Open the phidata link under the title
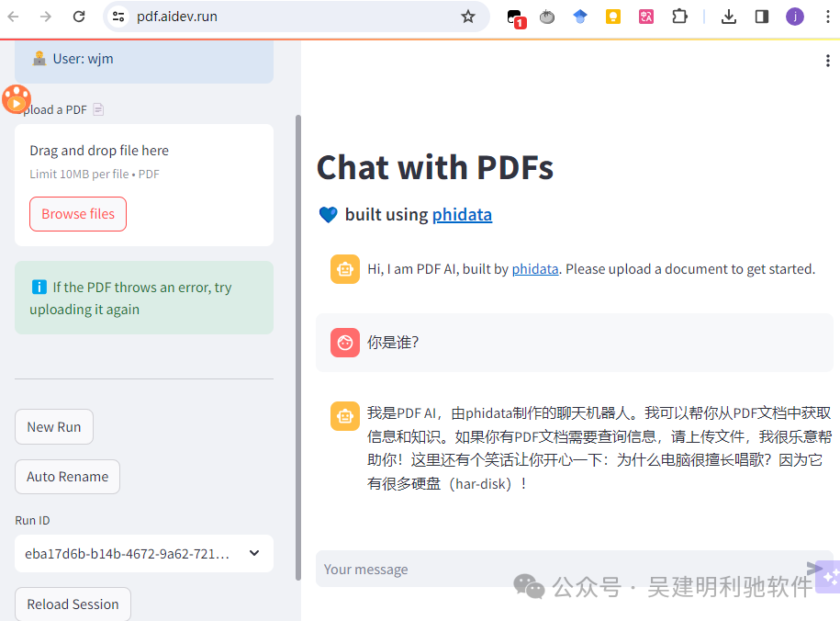The height and width of the screenshot is (621, 840). click(x=462, y=215)
